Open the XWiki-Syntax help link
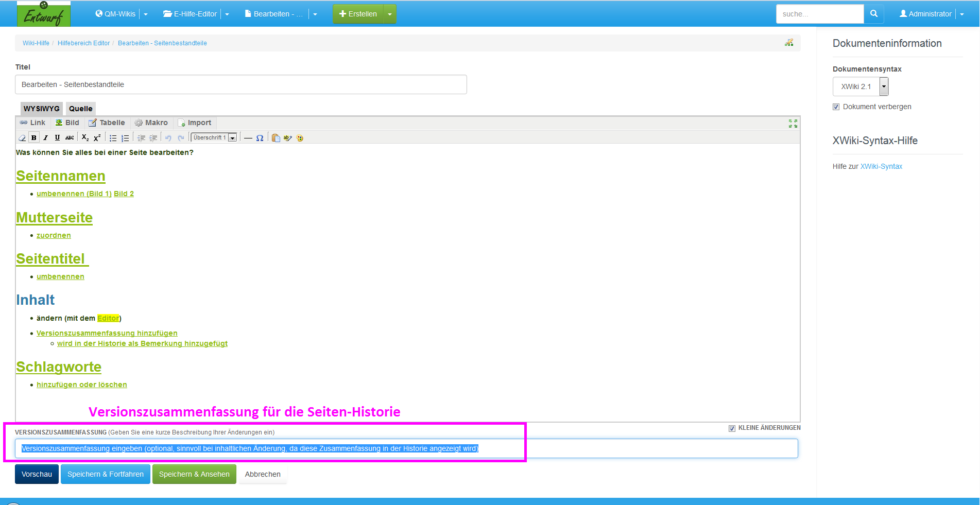This screenshot has height=505, width=980. (881, 166)
